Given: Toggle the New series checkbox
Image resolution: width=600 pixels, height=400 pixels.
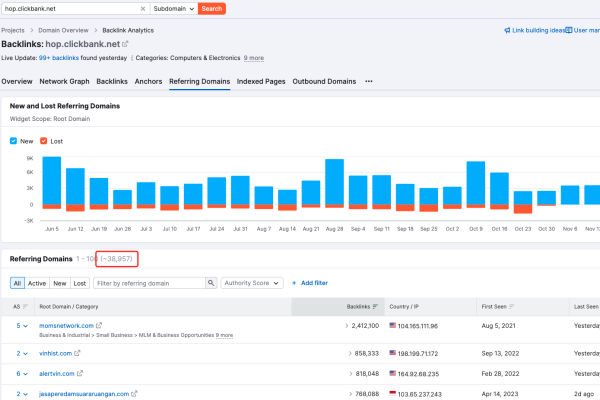Looking at the screenshot, I should [x=13, y=141].
